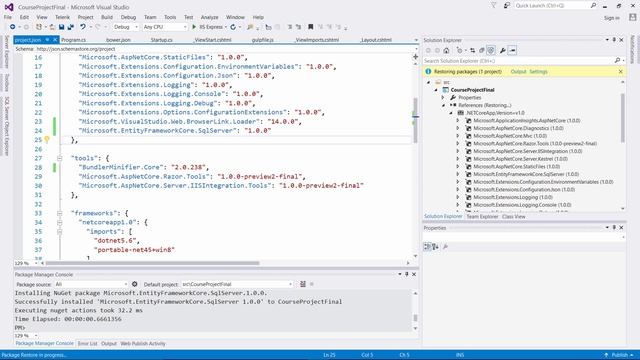
Task: Collapse the CourseProjectFinal project node
Action: (x=436, y=90)
